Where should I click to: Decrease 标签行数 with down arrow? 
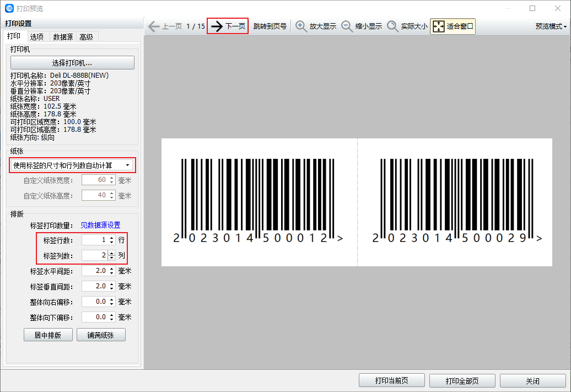pyautogui.click(x=112, y=243)
